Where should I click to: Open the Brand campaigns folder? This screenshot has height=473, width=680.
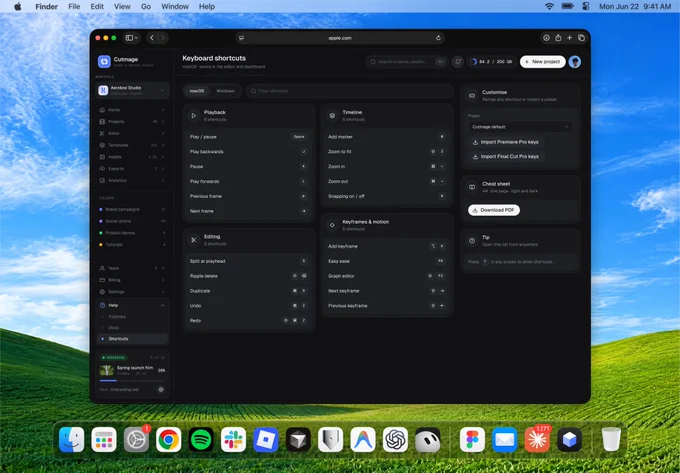point(132,209)
